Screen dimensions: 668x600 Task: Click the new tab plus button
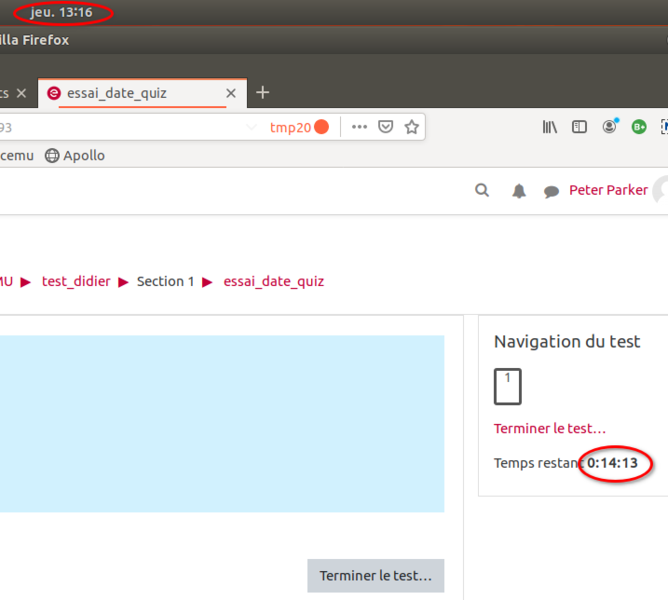(x=263, y=93)
